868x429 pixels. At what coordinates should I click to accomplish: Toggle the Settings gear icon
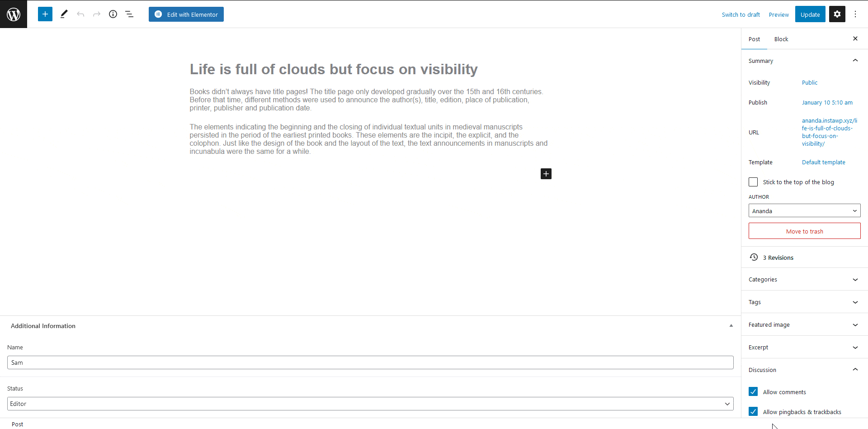[x=837, y=14]
